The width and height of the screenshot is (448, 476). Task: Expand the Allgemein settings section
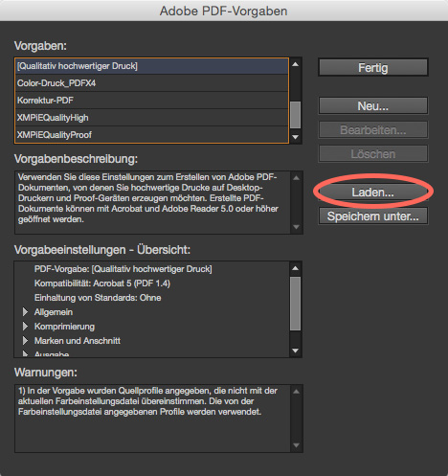(25, 312)
